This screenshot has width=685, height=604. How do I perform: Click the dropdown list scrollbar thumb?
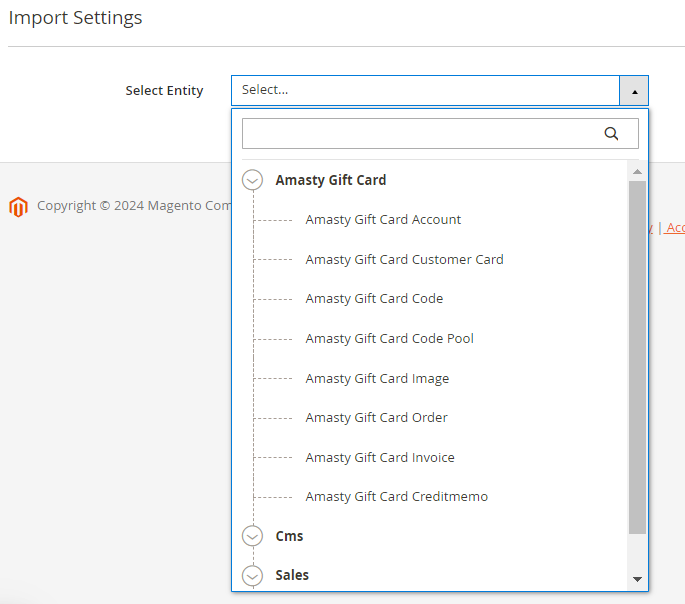pyautogui.click(x=637, y=357)
